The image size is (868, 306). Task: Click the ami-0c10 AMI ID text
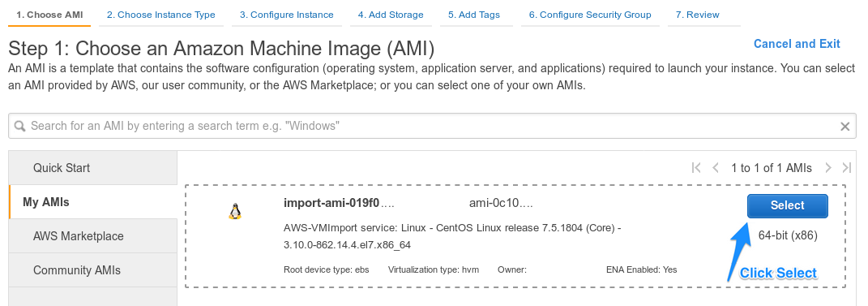(501, 203)
